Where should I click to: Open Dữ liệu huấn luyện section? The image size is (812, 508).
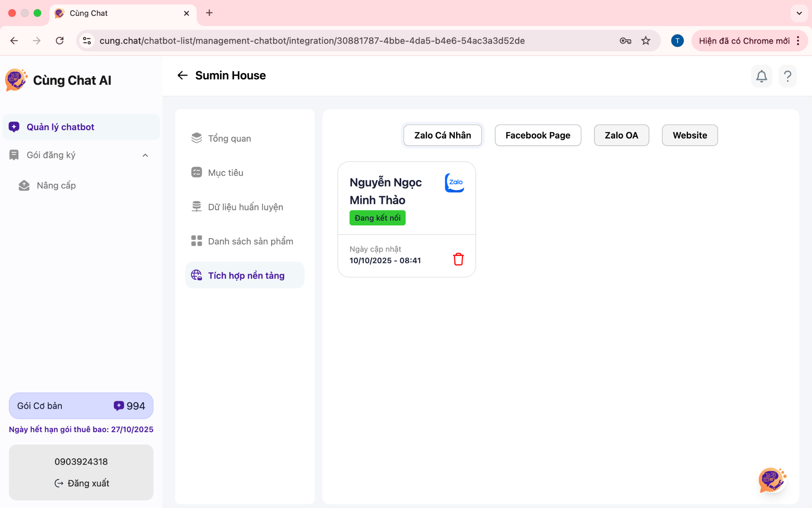tap(245, 207)
